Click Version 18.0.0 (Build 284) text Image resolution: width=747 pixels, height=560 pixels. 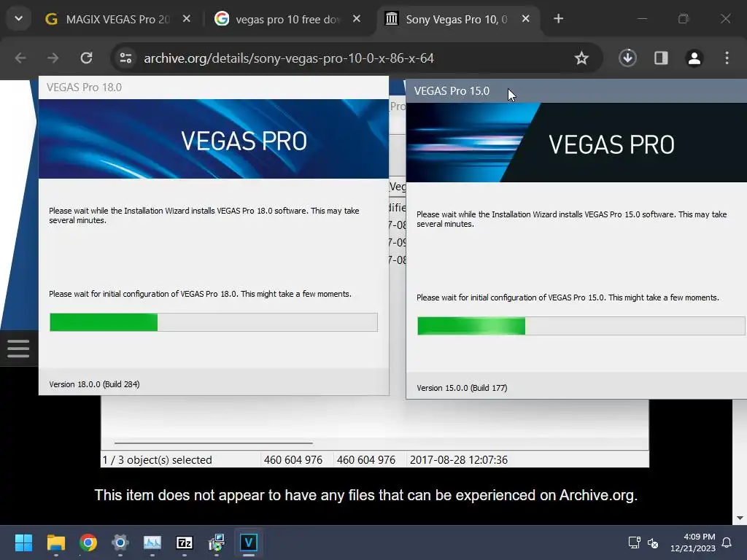point(94,384)
